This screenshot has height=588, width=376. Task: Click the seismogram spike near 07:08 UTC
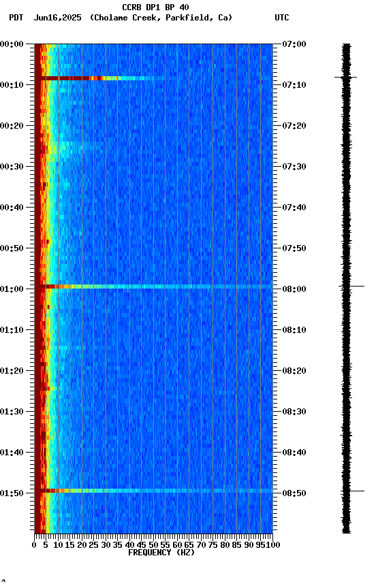point(345,78)
